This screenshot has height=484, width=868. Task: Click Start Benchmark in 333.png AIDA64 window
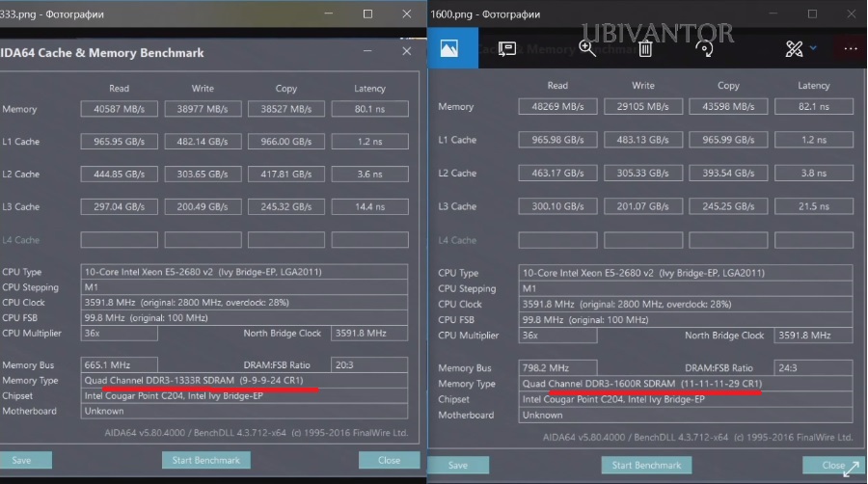point(206,460)
